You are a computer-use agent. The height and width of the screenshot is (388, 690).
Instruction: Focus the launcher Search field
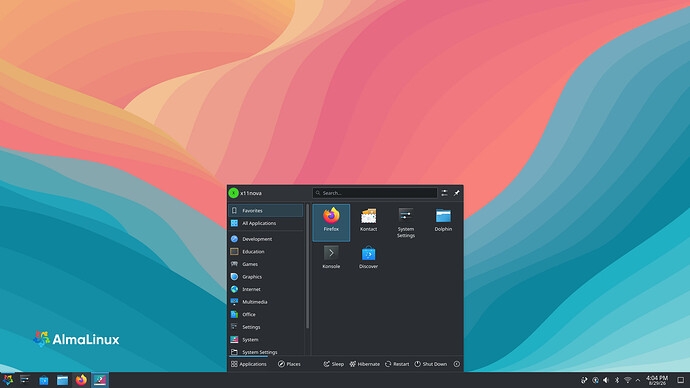[x=375, y=193]
